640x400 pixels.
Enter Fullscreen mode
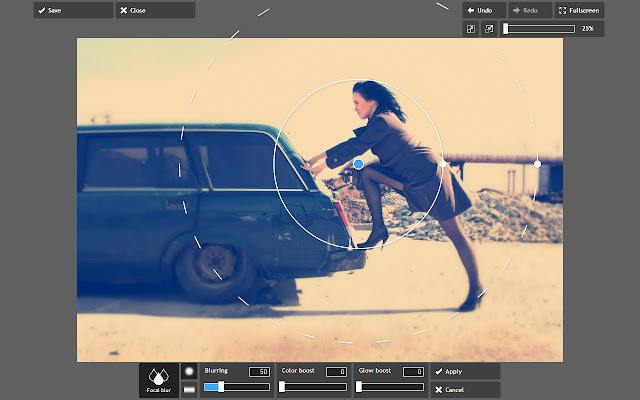pyautogui.click(x=578, y=10)
